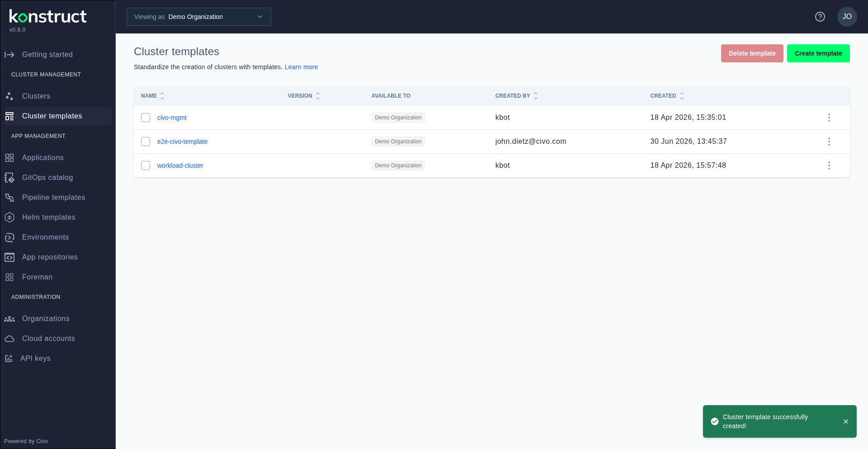
Task: Open GitOps catalog in the sidebar
Action: point(58,178)
